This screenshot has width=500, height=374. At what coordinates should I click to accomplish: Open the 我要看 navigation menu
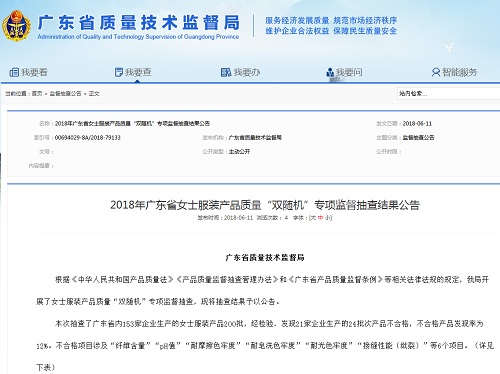coord(29,72)
